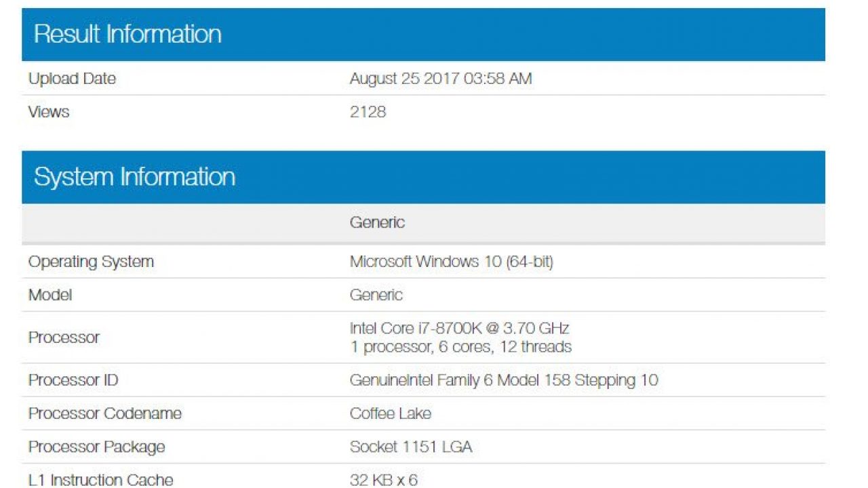868x488 pixels.
Task: Click the Processor row label
Action: [x=64, y=338]
